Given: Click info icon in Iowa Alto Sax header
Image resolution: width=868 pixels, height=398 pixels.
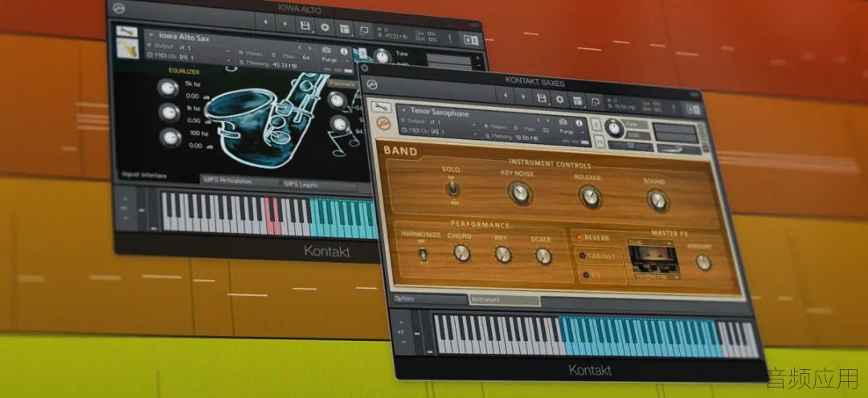Looking at the screenshot, I should 344,51.
